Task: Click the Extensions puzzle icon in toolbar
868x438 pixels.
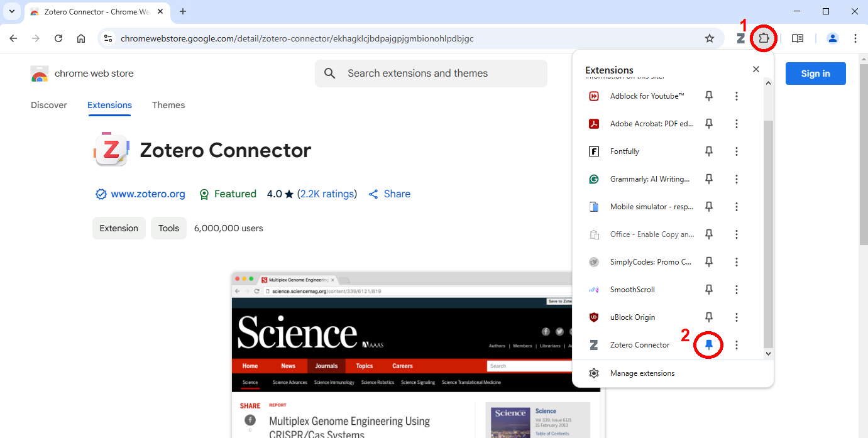Action: pos(764,38)
